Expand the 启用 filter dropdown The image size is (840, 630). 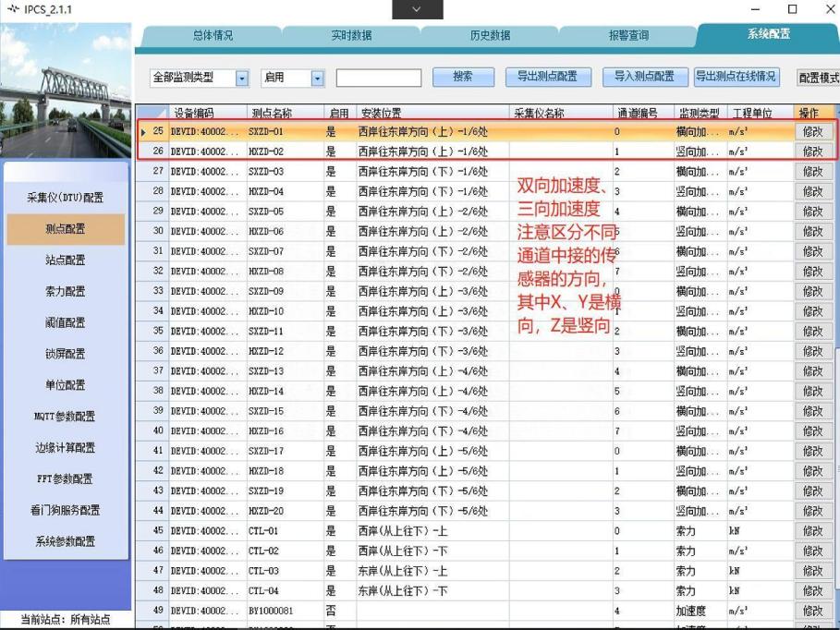pos(317,79)
